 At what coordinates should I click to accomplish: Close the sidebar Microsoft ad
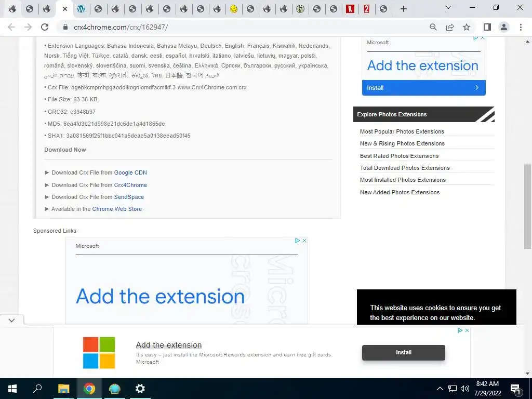pos(483,38)
